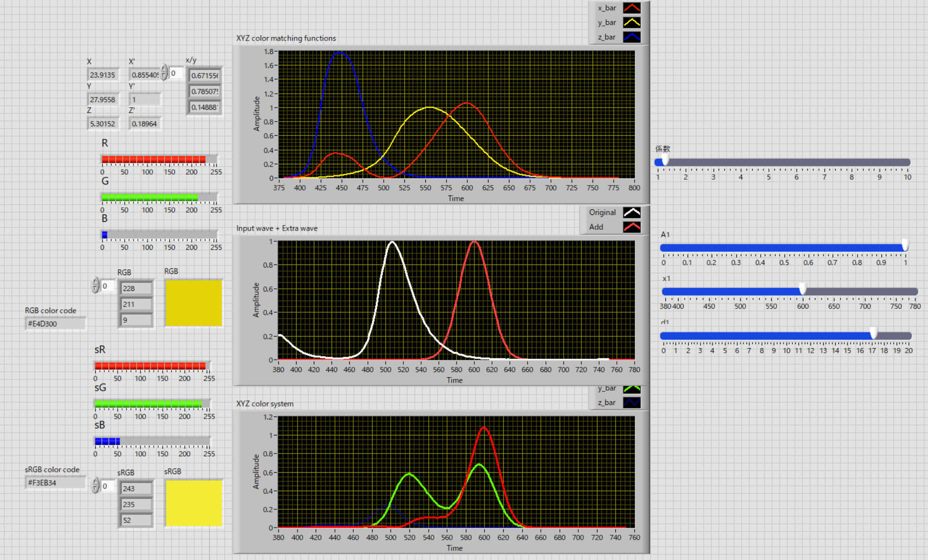This screenshot has height=560, width=928.
Task: Click the Original white plot legend icon
Action: pos(632,212)
